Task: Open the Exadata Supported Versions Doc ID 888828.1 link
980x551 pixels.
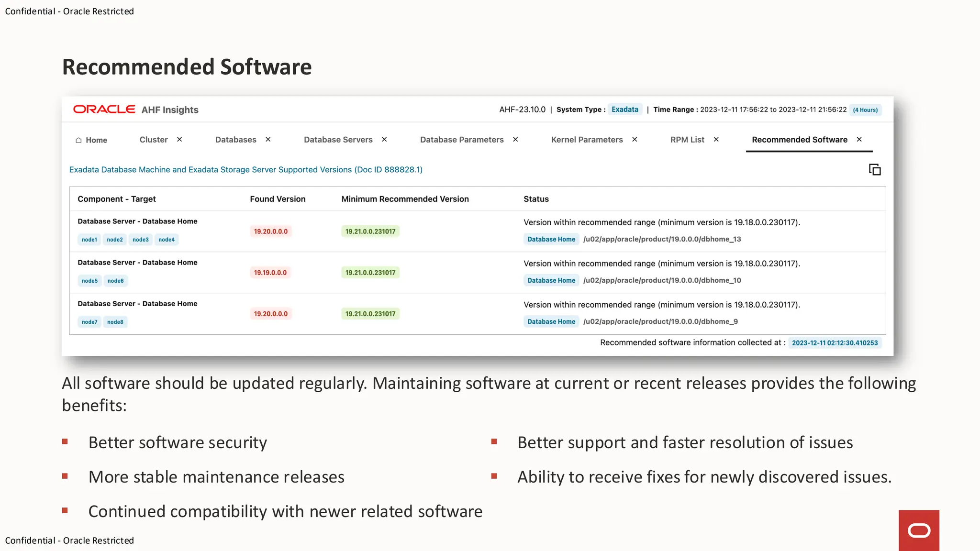Action: click(246, 169)
